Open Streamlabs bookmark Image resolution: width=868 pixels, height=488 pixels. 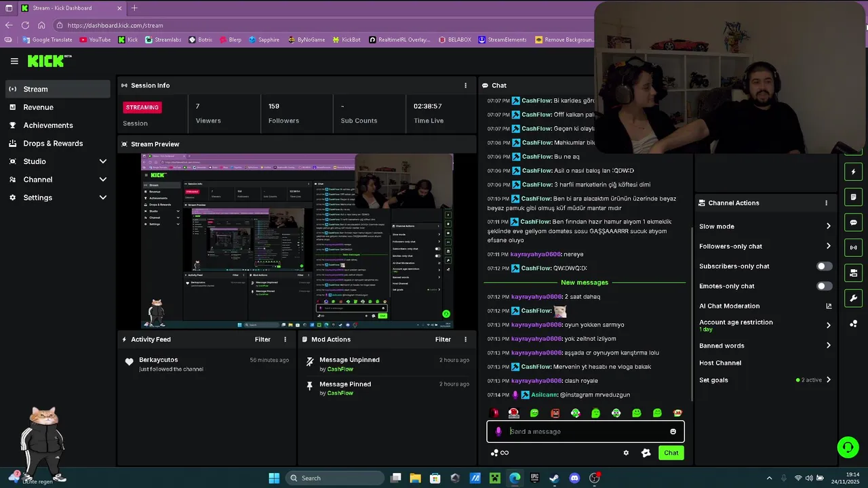tap(163, 40)
